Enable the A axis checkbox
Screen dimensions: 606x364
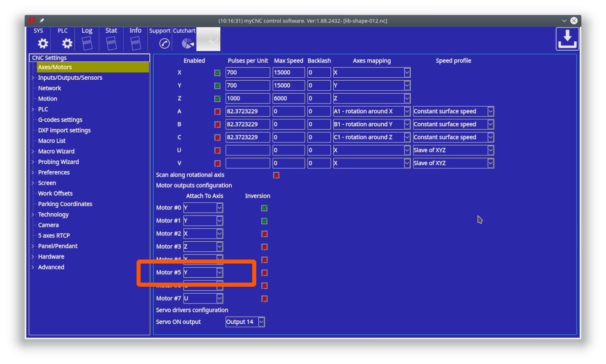(217, 112)
